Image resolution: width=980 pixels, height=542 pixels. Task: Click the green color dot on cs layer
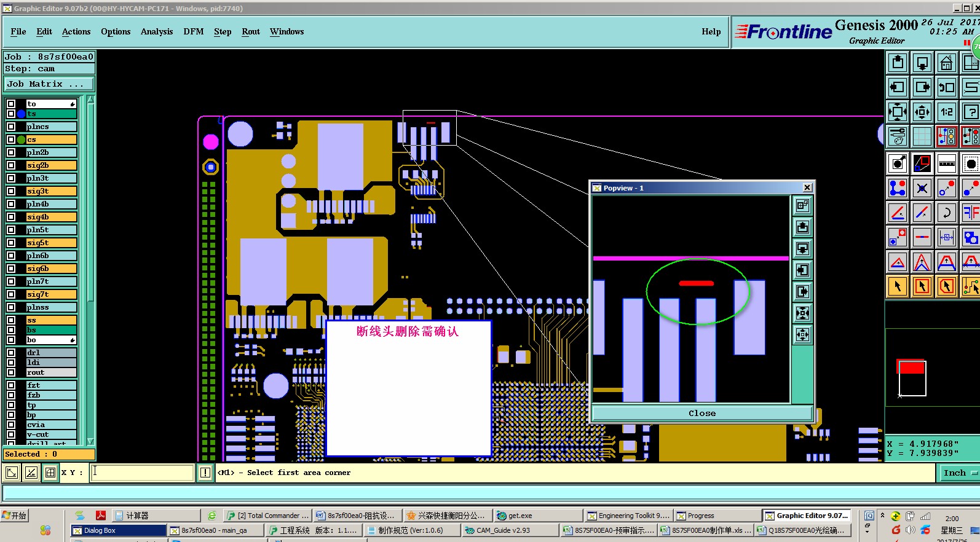click(x=22, y=139)
